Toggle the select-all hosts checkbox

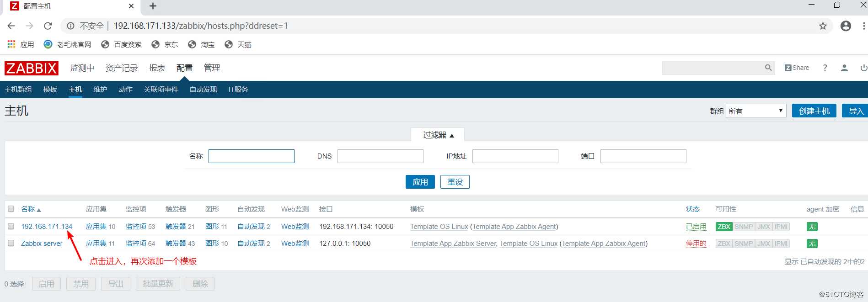pyautogui.click(x=11, y=209)
